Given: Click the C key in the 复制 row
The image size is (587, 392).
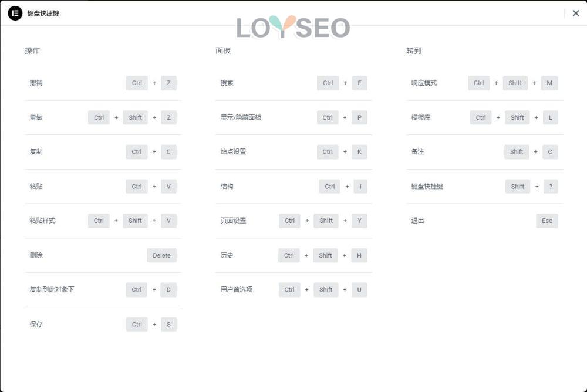Looking at the screenshot, I should pyautogui.click(x=168, y=152).
